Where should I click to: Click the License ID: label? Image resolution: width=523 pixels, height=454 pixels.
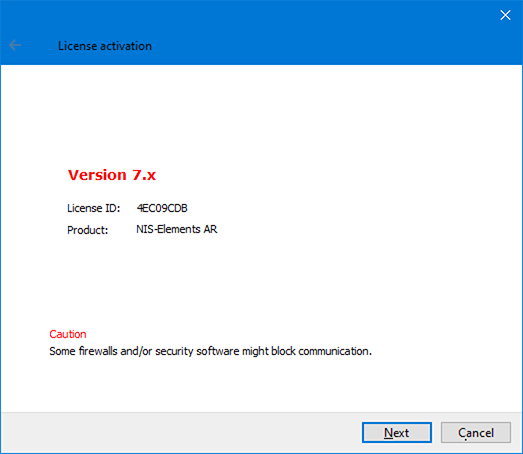coord(93,208)
